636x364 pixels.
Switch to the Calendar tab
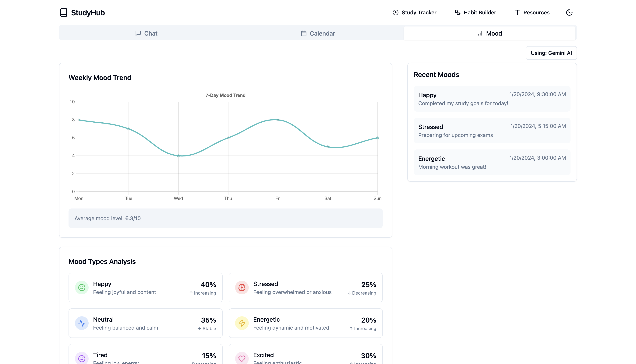tap(318, 33)
